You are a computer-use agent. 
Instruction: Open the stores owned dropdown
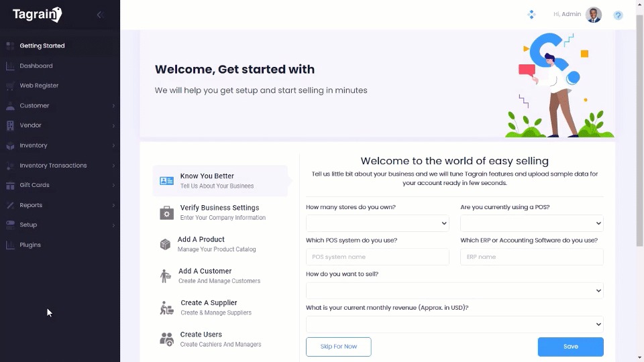(x=377, y=223)
